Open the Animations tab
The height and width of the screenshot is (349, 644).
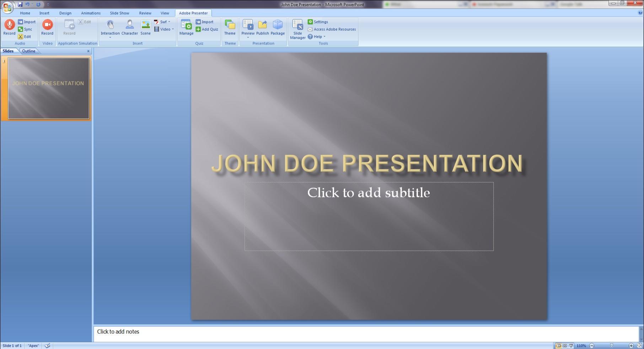pyautogui.click(x=91, y=13)
